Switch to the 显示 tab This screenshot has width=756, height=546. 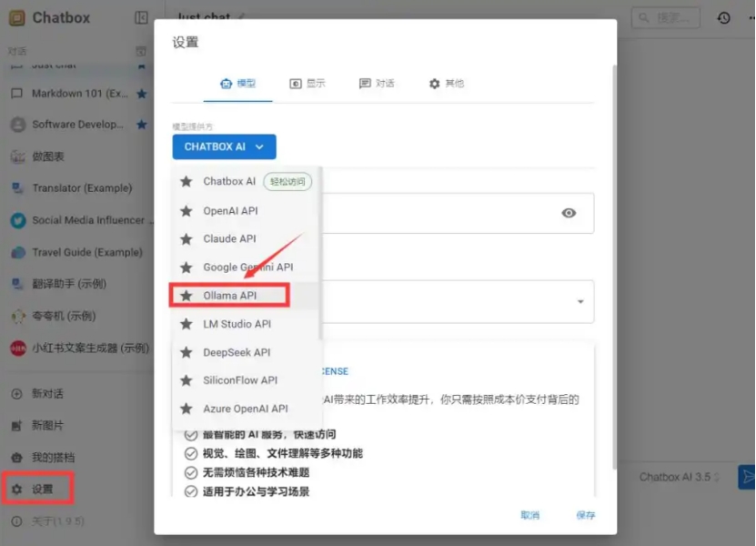tap(307, 84)
